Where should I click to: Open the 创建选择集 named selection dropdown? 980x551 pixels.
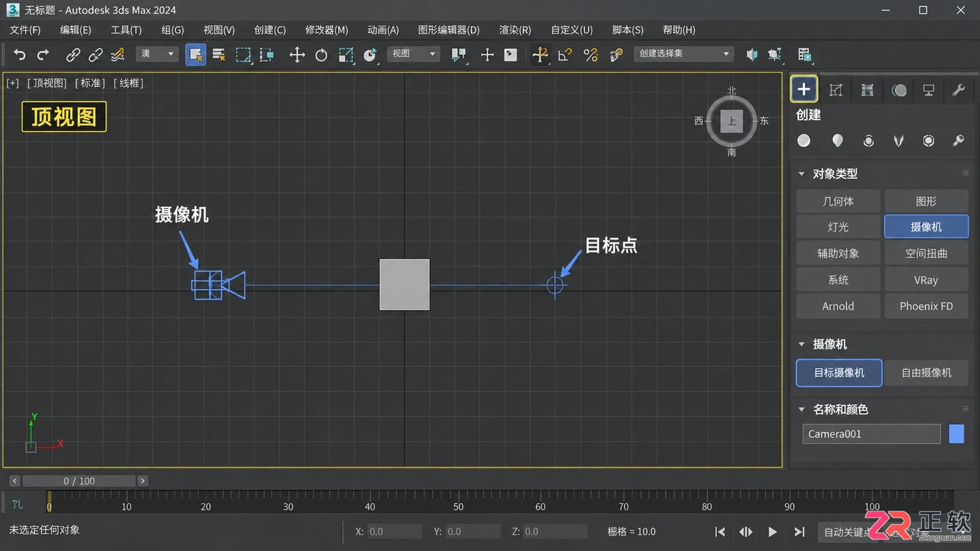pyautogui.click(x=683, y=54)
